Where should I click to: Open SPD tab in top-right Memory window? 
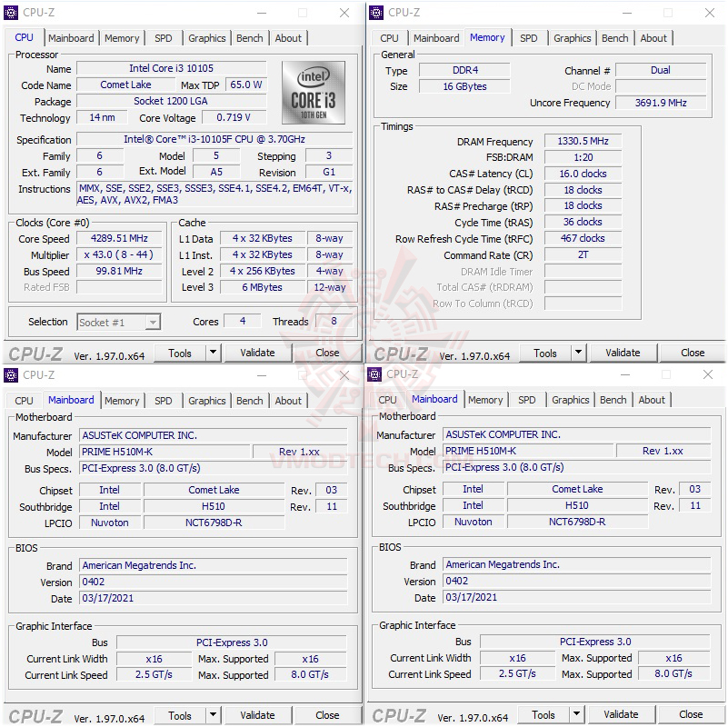pos(528,38)
